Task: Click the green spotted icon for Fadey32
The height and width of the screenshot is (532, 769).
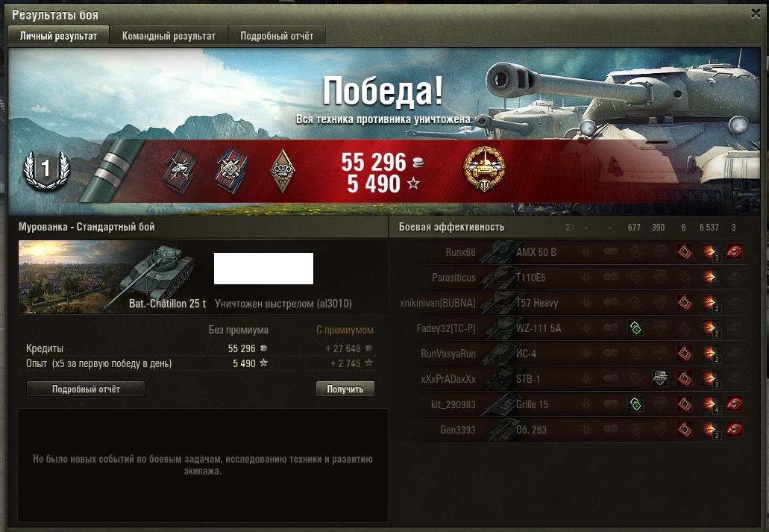Action: 635,328
